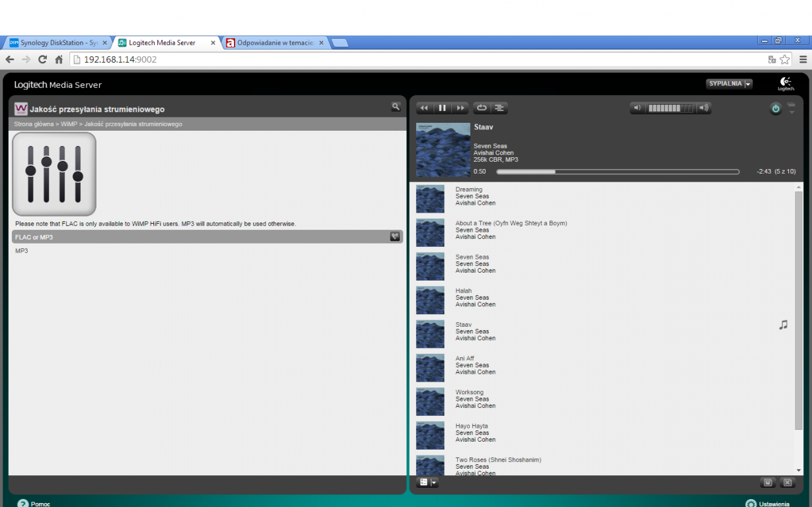The image size is (812, 507).
Task: Open the SYPIALNIA player dropdown
Action: [x=729, y=84]
